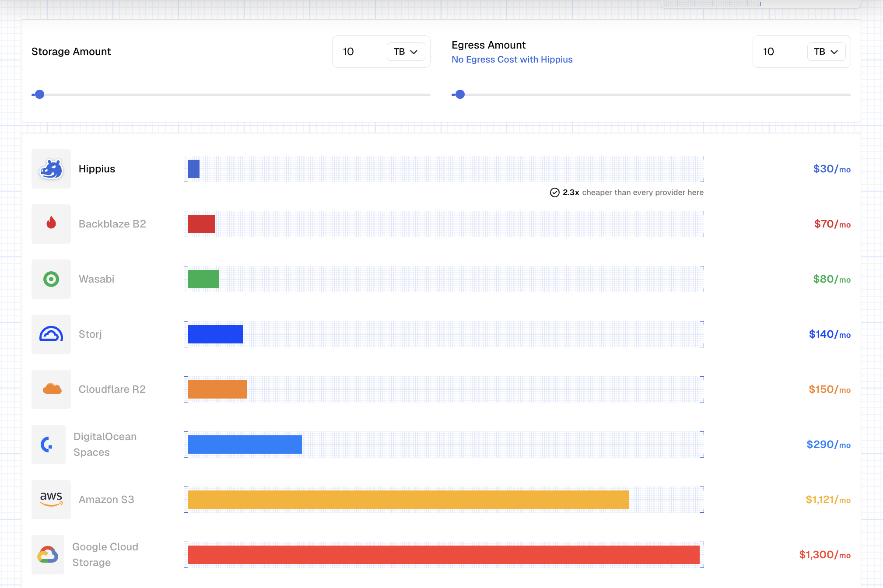Click the DigitalOcean Spaces blue cost bar
The width and height of the screenshot is (883, 588).
[245, 444]
